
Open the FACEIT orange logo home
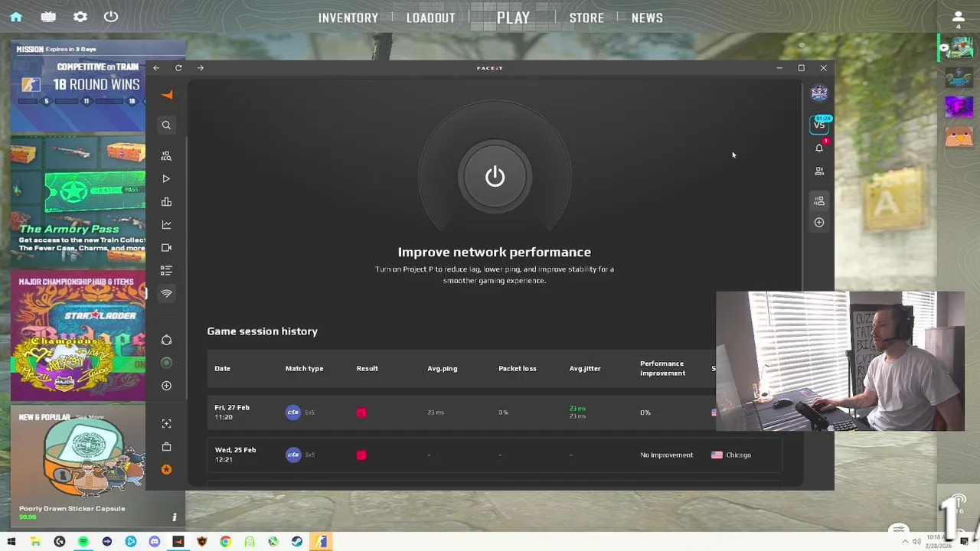pos(167,95)
